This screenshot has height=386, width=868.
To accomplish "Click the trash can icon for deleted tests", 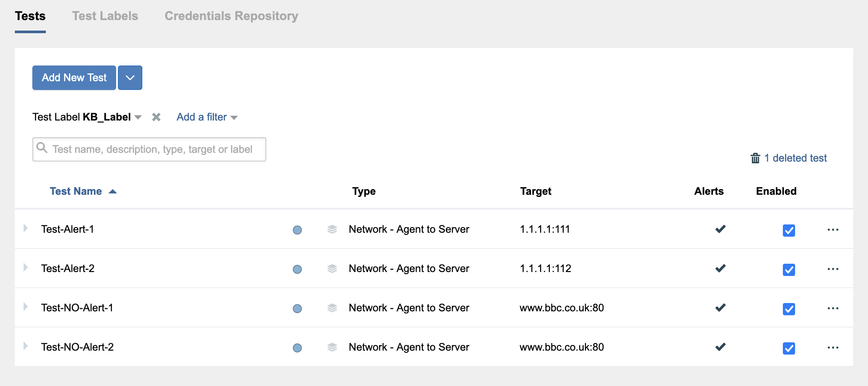I will 755,158.
